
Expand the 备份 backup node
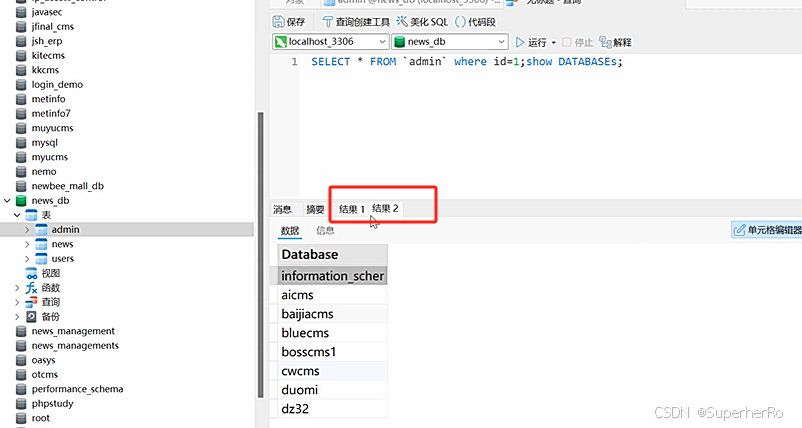pyautogui.click(x=17, y=317)
